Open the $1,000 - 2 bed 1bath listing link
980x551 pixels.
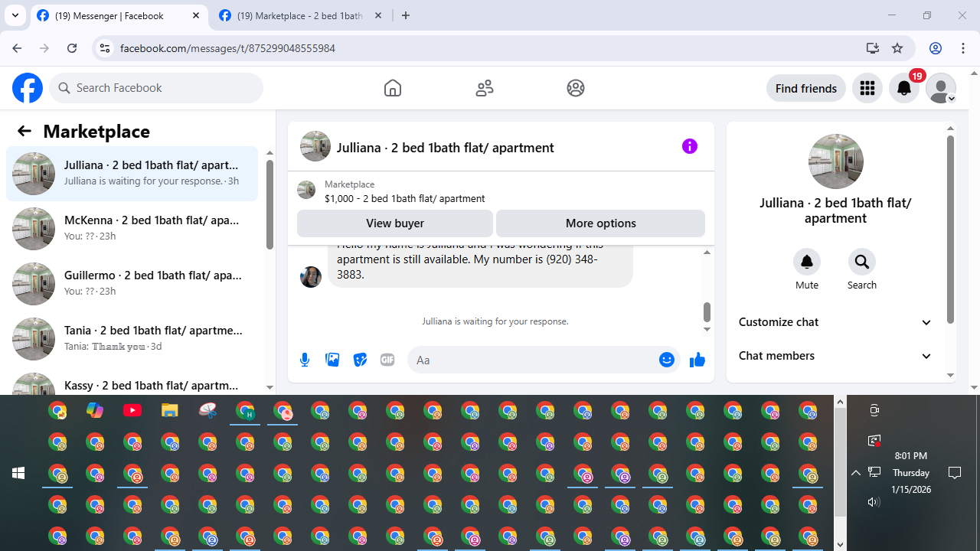tap(404, 198)
